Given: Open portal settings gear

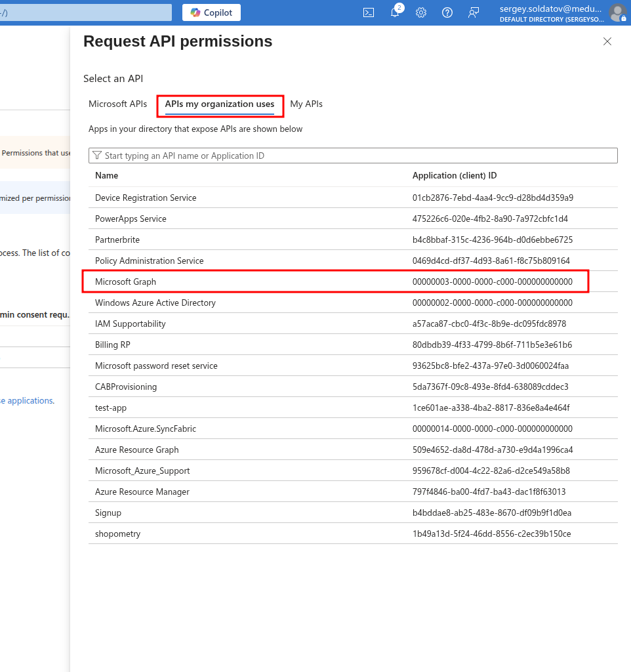Looking at the screenshot, I should click(x=421, y=13).
